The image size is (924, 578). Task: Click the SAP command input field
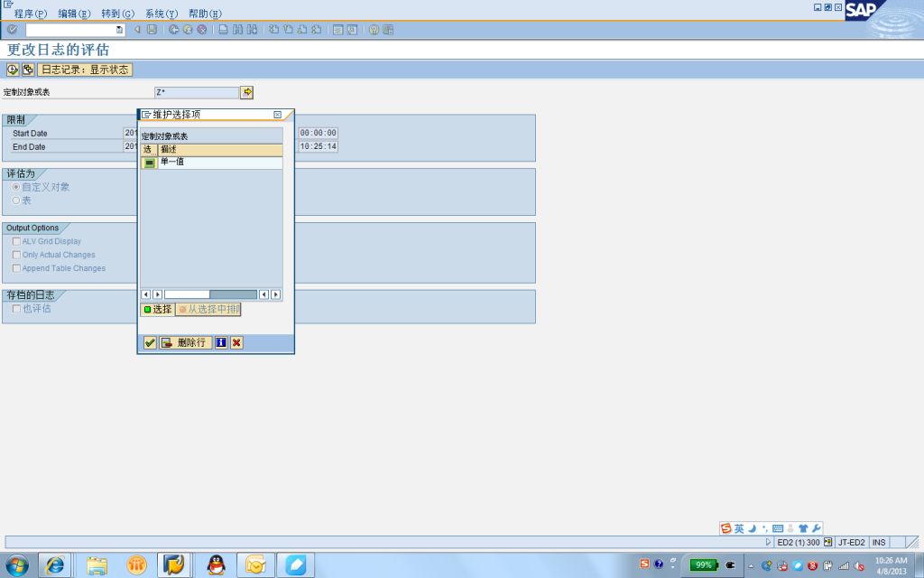70,30
